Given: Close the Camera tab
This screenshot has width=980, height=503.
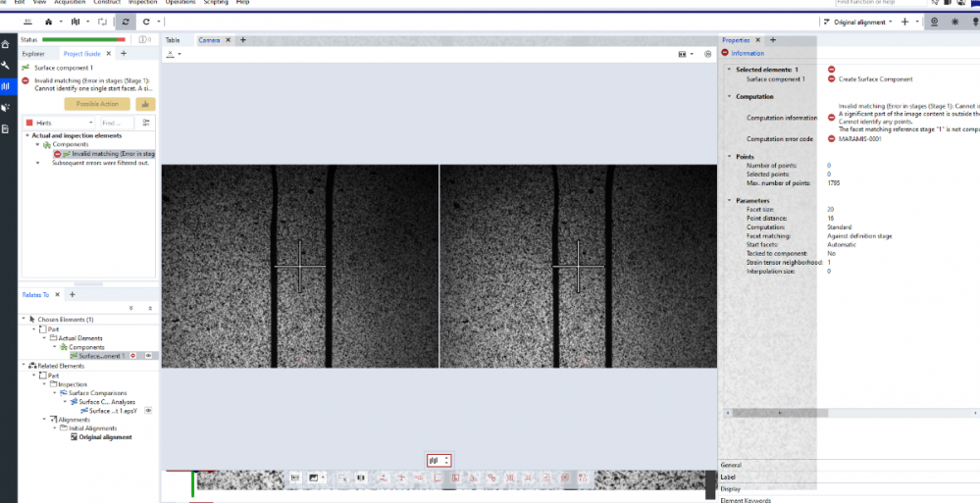Looking at the screenshot, I should [229, 40].
